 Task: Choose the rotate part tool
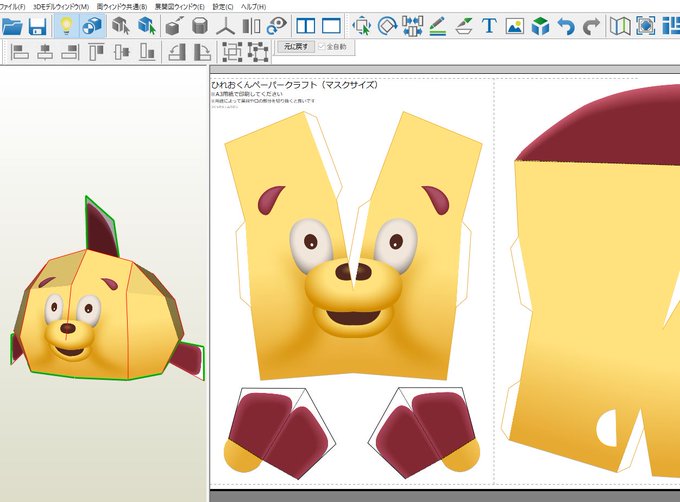pyautogui.click(x=387, y=26)
